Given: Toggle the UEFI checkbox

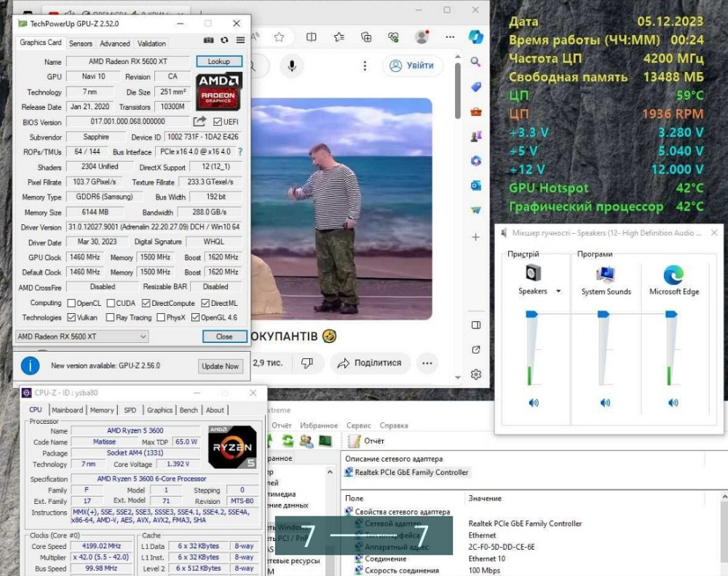Looking at the screenshot, I should pos(218,122).
